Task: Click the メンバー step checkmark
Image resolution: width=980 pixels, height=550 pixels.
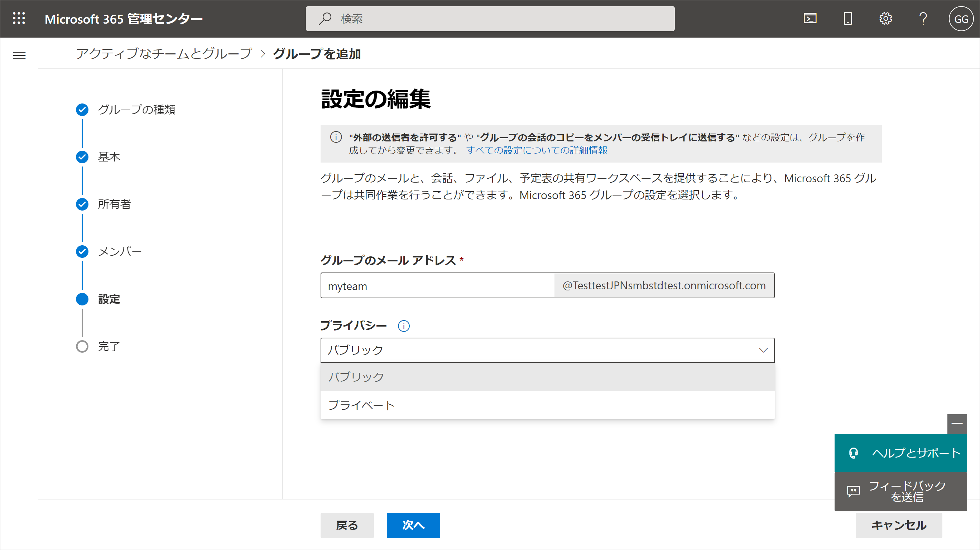Action: point(82,251)
